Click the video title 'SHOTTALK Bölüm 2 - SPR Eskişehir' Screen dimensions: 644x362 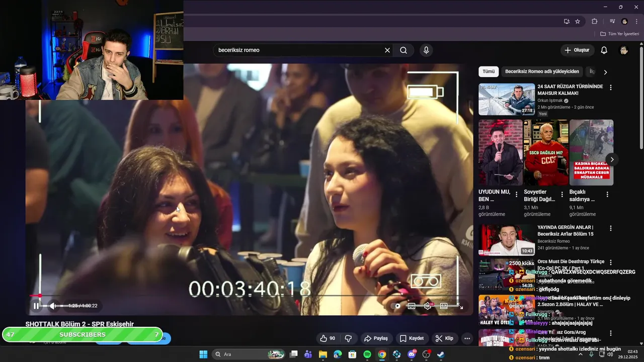point(79,324)
